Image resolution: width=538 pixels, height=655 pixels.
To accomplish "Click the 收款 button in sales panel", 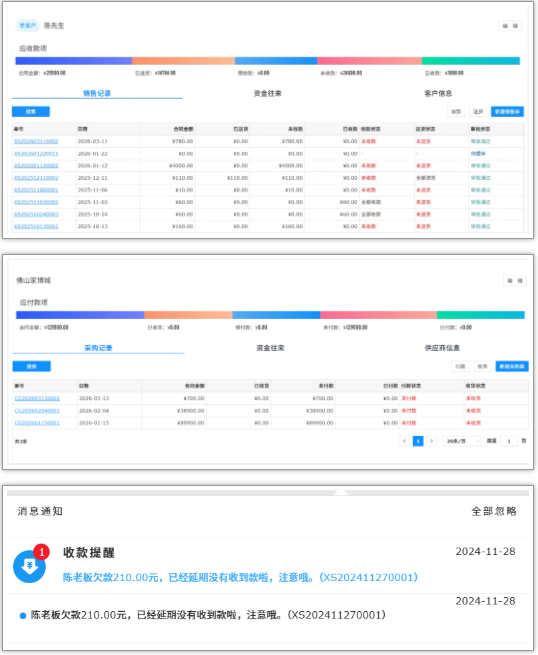I will [456, 112].
